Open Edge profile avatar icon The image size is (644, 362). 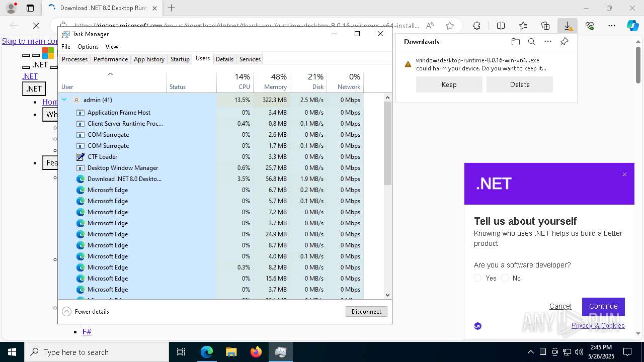[11, 8]
